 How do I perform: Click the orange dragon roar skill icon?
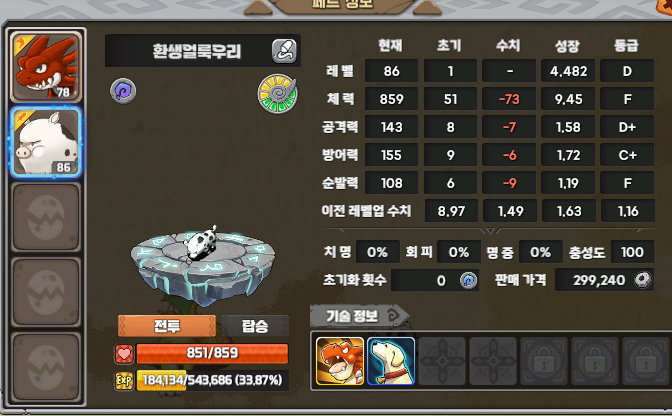340,361
